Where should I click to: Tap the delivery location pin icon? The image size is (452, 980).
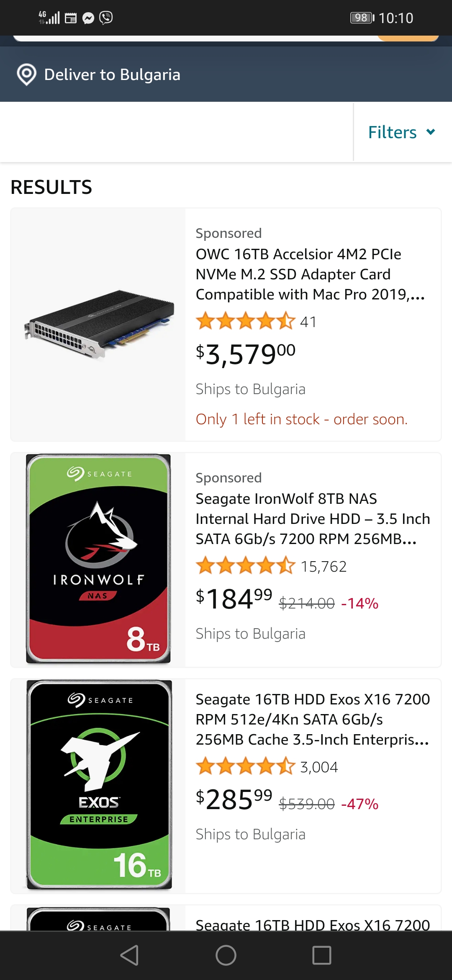pyautogui.click(x=26, y=75)
